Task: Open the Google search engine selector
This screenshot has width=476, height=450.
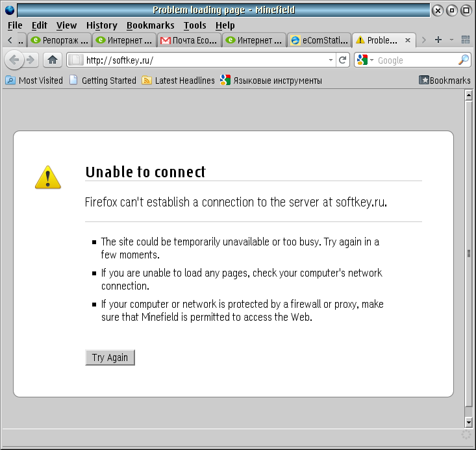Action: pyautogui.click(x=365, y=60)
